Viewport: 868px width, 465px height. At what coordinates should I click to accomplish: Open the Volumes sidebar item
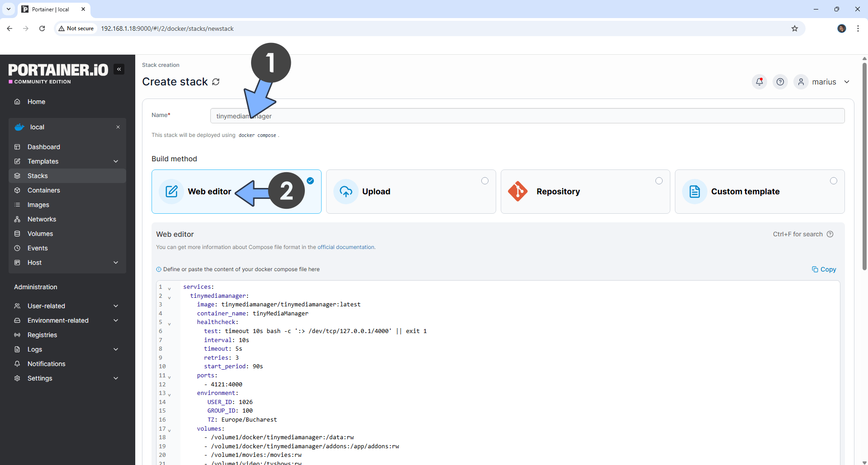tap(40, 234)
